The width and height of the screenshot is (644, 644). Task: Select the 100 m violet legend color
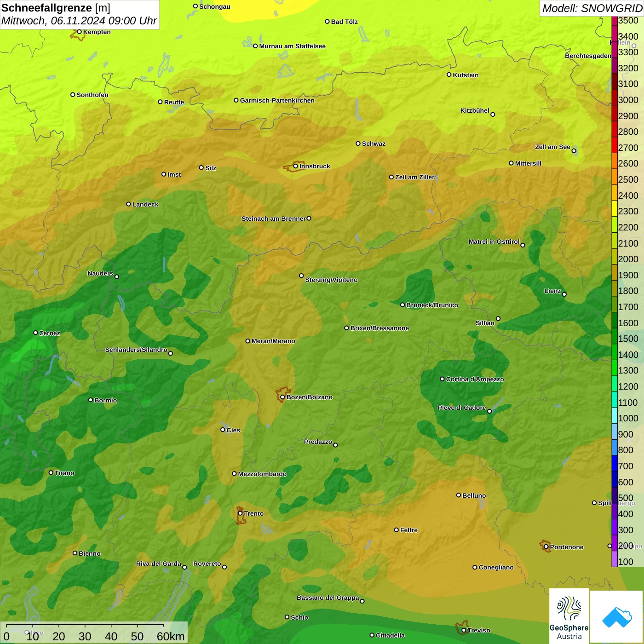pyautogui.click(x=615, y=559)
